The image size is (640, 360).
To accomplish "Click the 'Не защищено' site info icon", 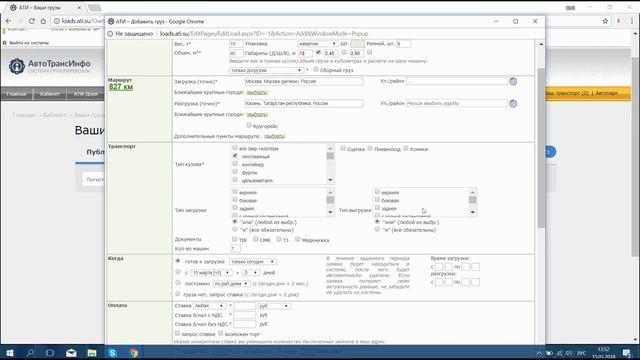I will 110,33.
